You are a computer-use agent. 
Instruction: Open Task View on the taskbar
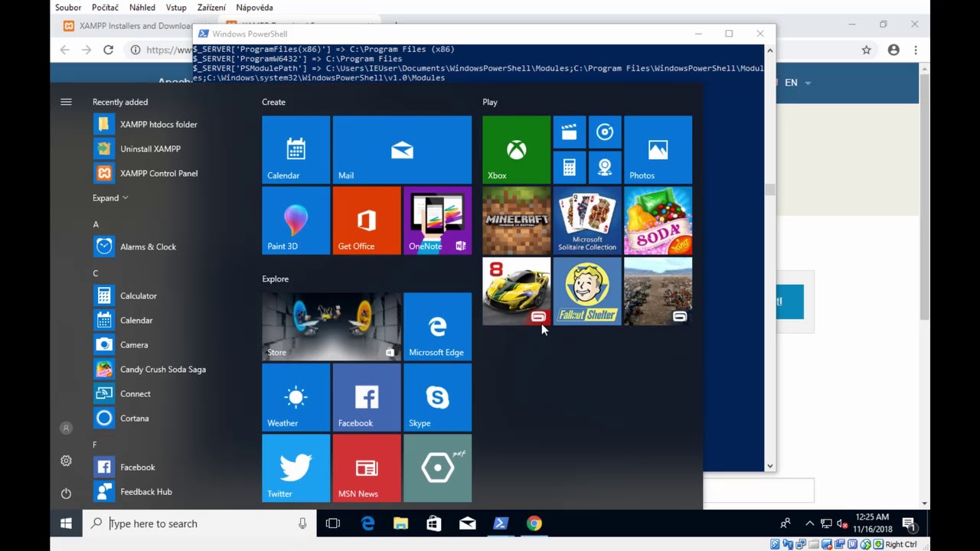coord(332,523)
